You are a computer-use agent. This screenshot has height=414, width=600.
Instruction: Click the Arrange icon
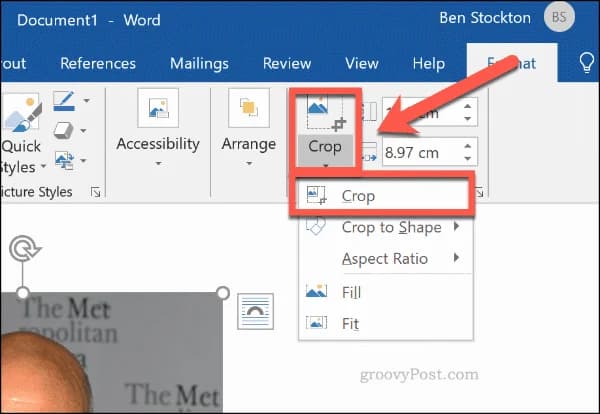[x=249, y=108]
